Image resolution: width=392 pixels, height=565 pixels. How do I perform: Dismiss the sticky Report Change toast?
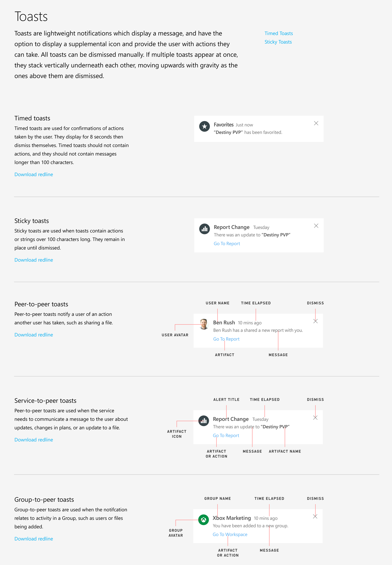click(x=316, y=226)
